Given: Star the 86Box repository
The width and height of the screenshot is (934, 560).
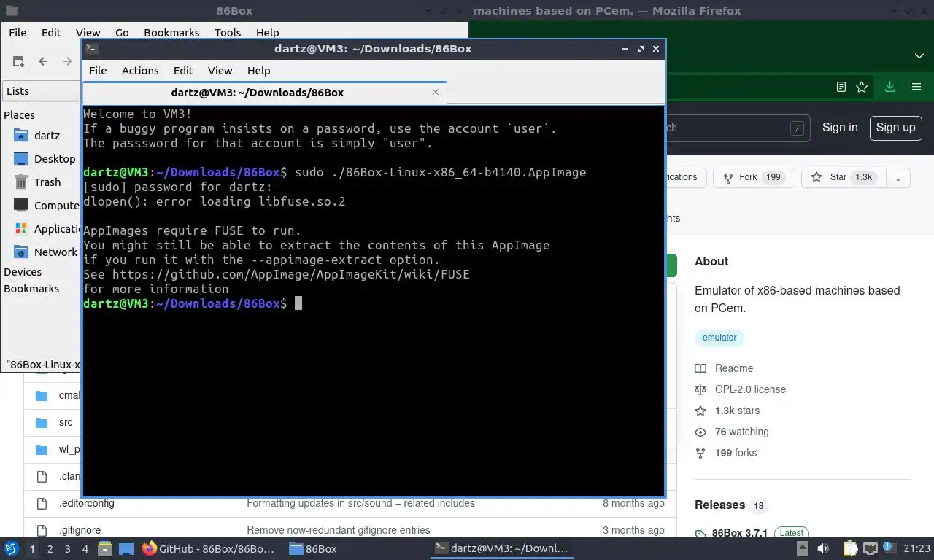Looking at the screenshot, I should (845, 177).
